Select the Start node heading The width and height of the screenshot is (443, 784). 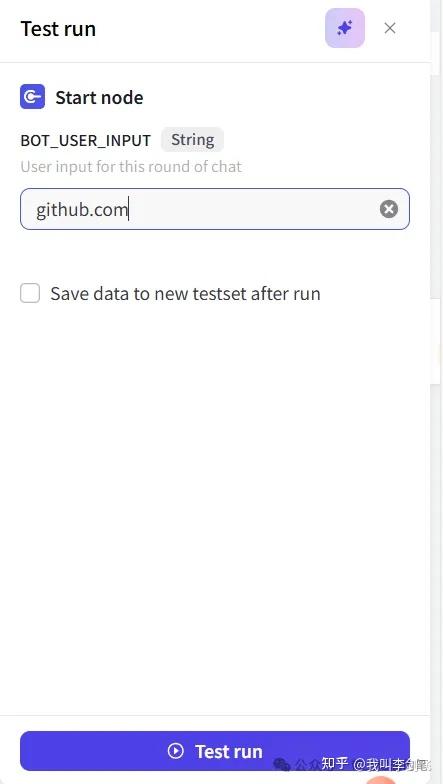(100, 97)
